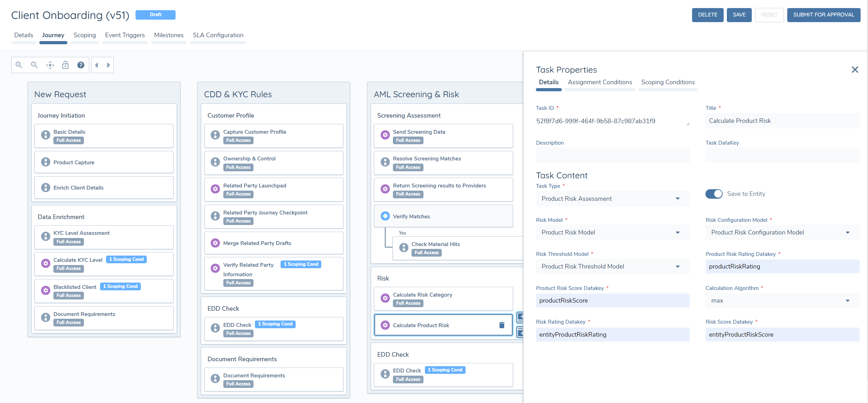Enable the Save to Entity toggle
Viewport: 868px width, 403px height.
714,194
